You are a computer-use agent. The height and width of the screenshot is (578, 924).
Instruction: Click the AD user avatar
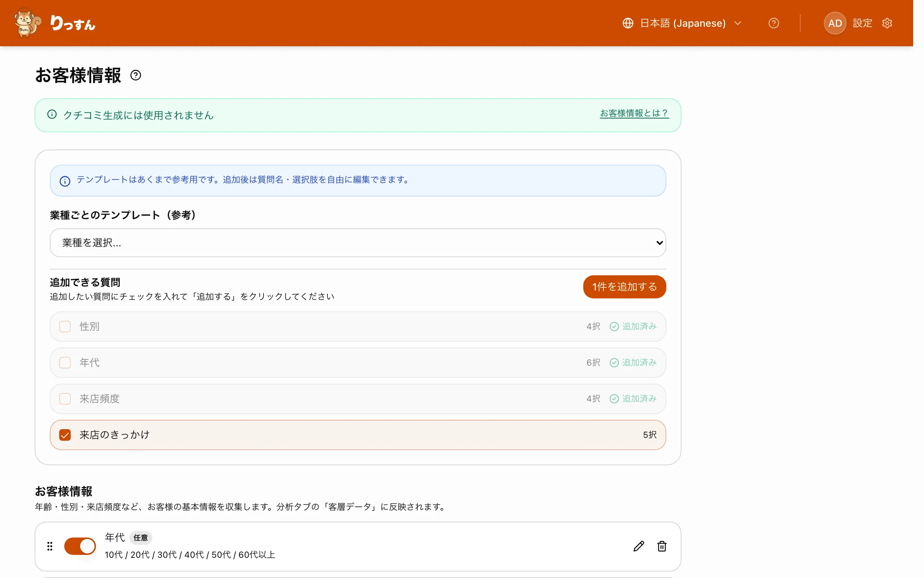[x=834, y=23]
